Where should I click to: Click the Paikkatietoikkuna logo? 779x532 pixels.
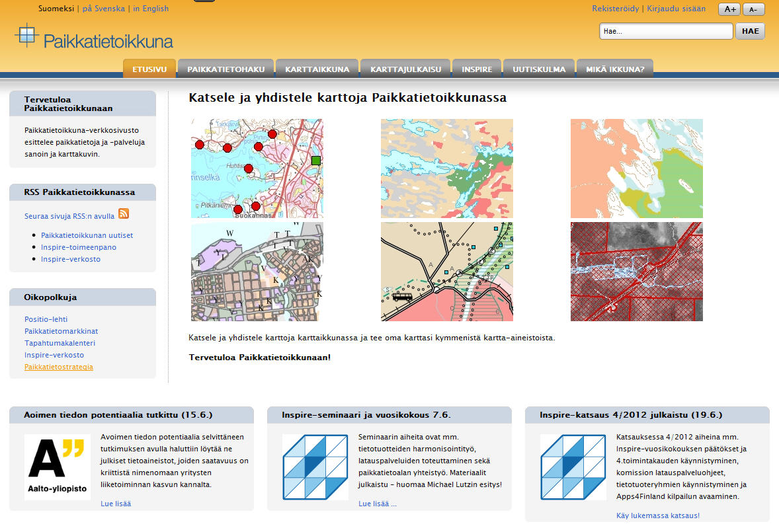click(x=94, y=38)
